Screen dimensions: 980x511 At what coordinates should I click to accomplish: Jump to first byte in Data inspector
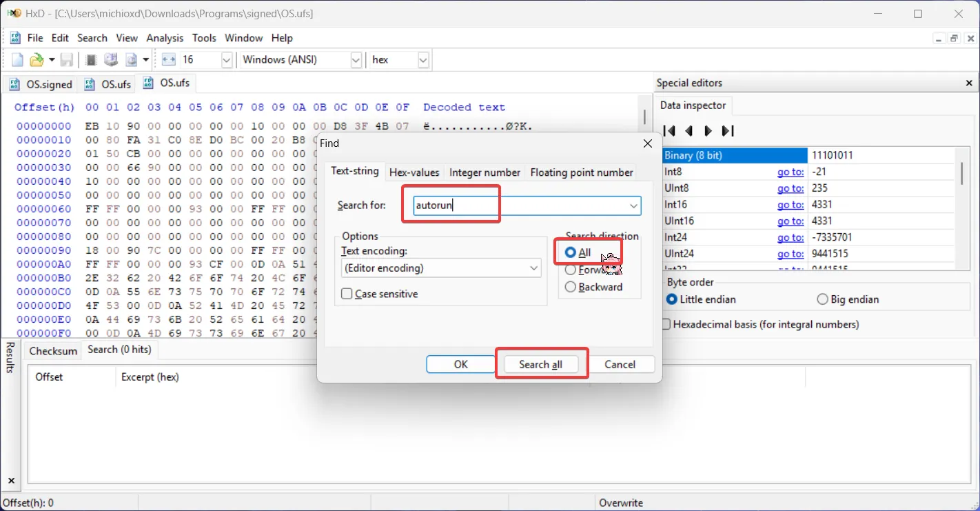(669, 131)
